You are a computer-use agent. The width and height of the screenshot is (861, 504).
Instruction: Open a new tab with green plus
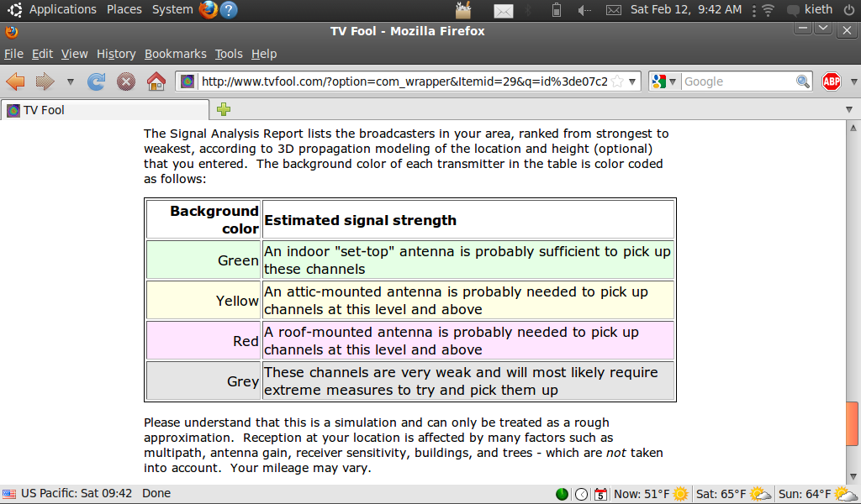click(223, 109)
